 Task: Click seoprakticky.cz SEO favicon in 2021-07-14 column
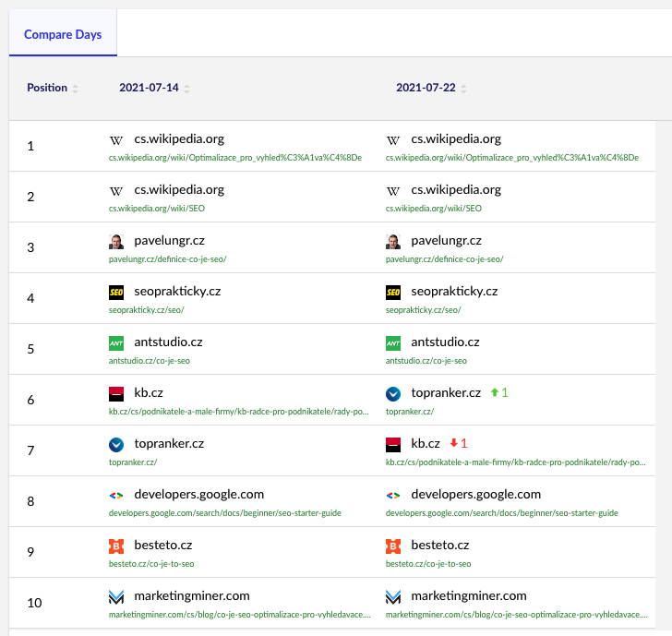pyautogui.click(x=116, y=293)
